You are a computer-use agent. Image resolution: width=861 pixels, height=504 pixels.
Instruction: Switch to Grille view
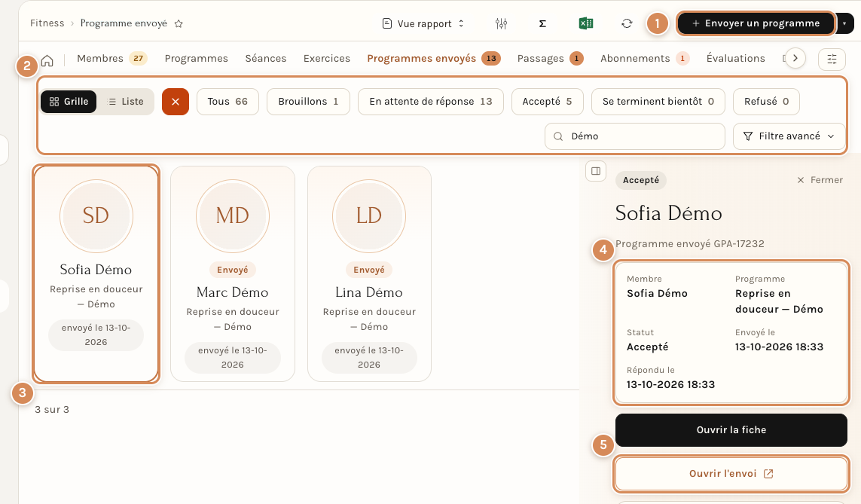69,102
